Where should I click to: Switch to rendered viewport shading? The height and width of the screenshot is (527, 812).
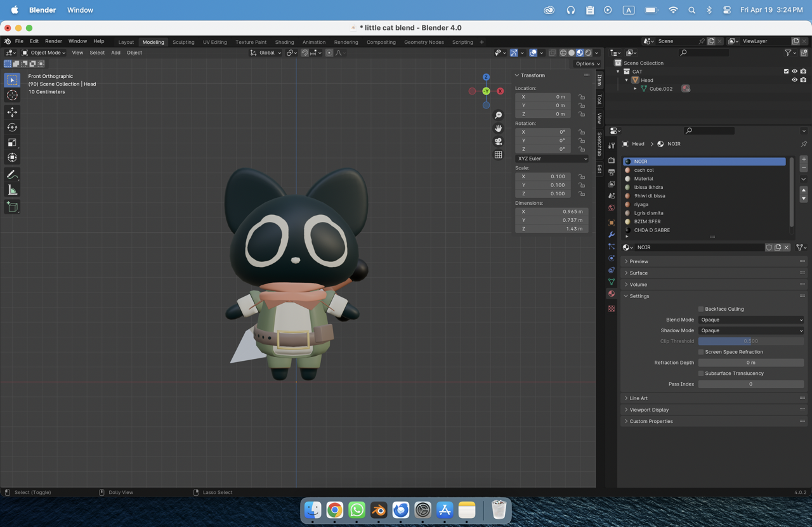(588, 53)
